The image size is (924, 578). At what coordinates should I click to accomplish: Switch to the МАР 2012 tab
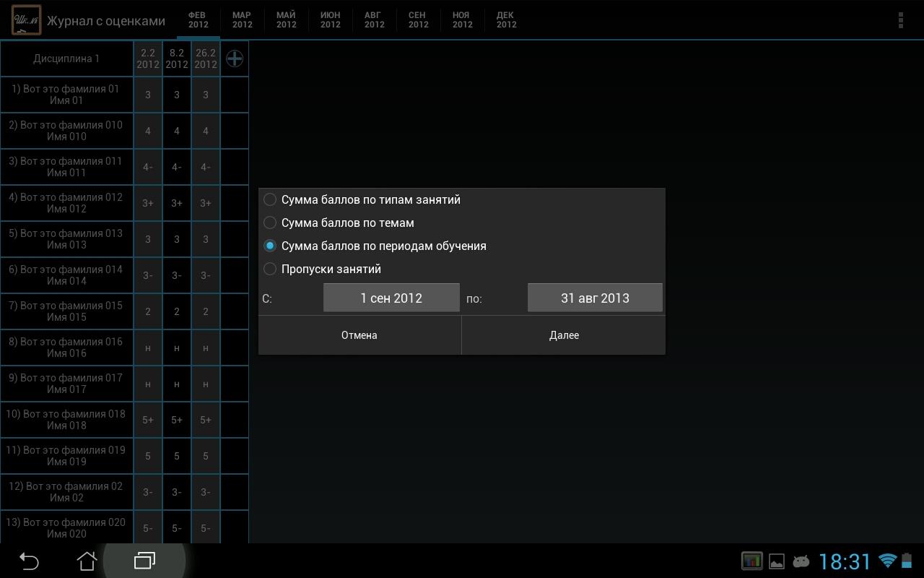(x=242, y=19)
